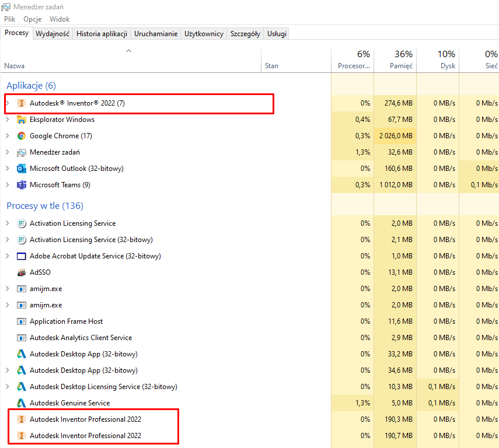Viewport: 499px width, 448px height.
Task: Click the AdSSO process icon
Action: pos(21,272)
